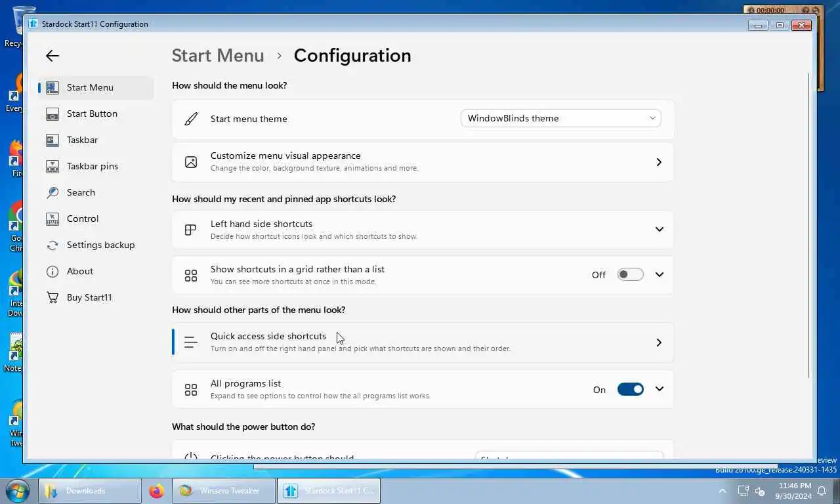Click the Search magnifier icon in sidebar

coord(52,192)
